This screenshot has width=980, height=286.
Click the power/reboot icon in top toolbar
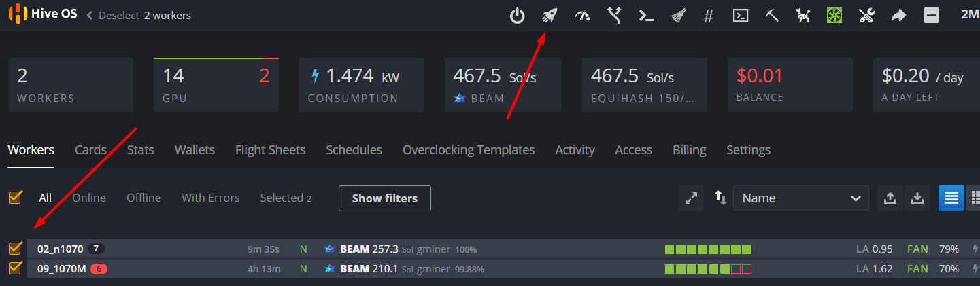pos(518,16)
